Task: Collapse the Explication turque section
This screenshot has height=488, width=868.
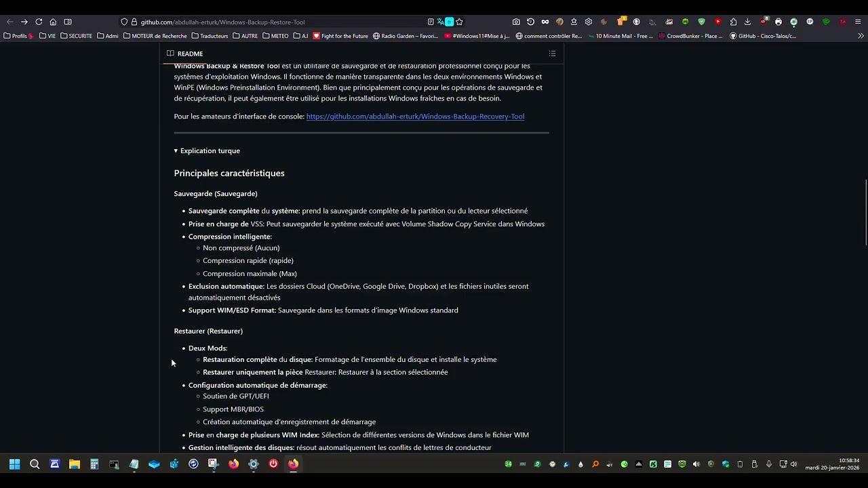Action: [207, 150]
